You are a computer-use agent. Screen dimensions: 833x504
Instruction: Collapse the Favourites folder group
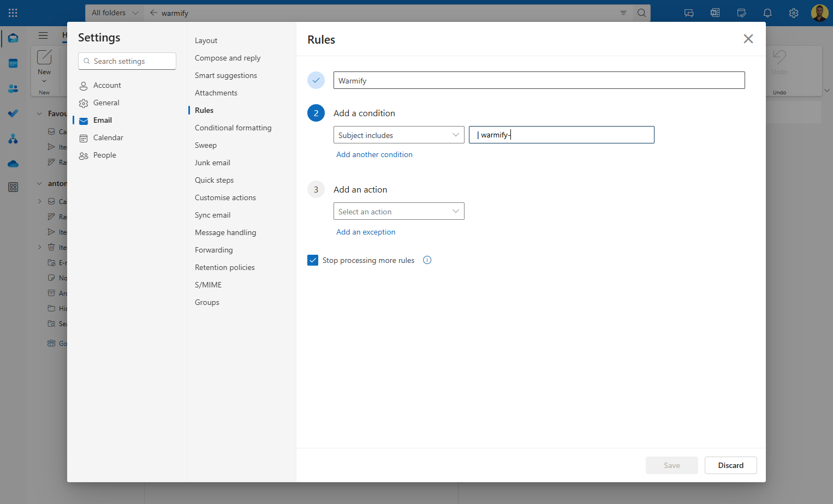[x=39, y=113]
